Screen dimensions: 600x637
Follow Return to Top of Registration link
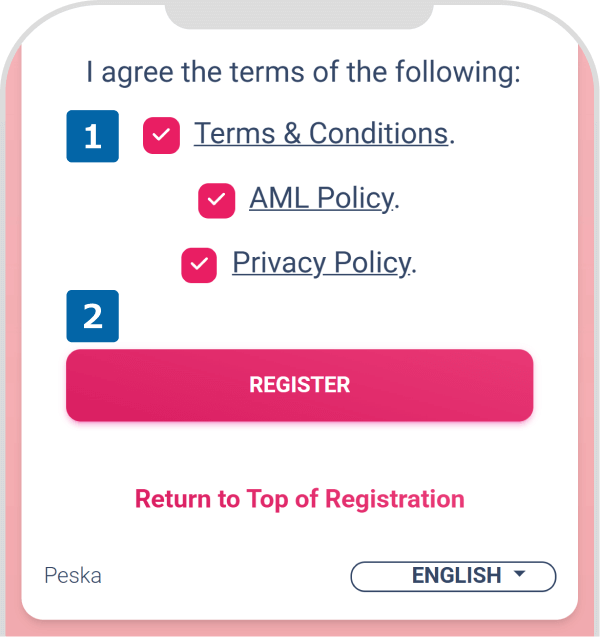click(300, 499)
